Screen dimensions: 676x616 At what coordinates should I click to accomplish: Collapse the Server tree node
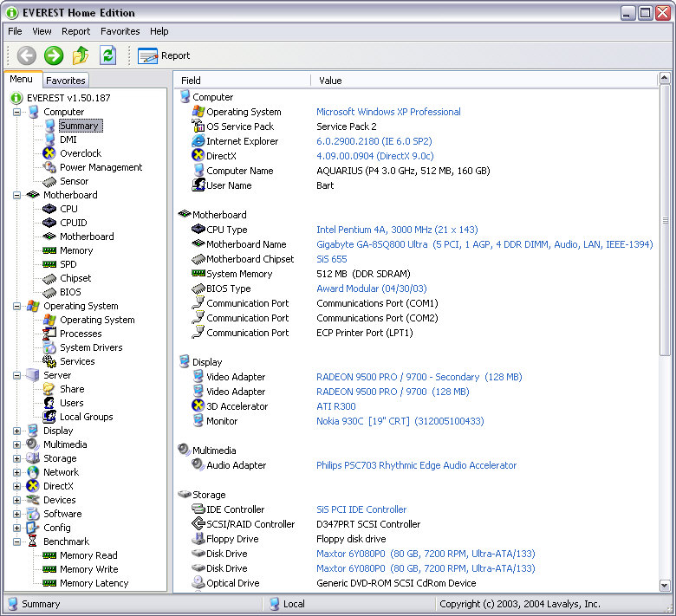16,375
